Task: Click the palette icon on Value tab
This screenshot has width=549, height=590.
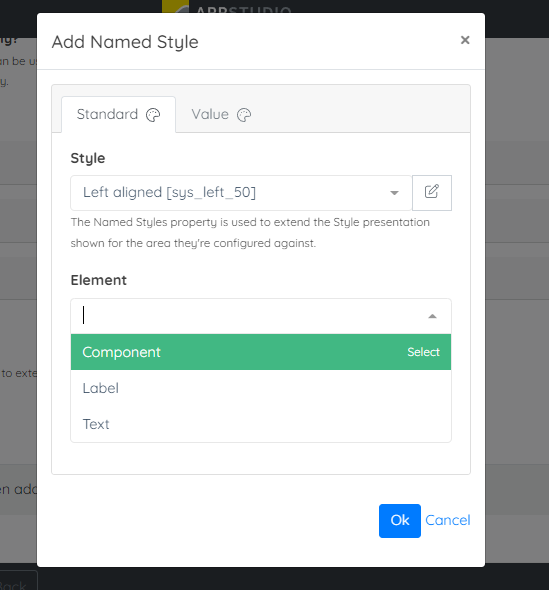Action: coord(244,115)
